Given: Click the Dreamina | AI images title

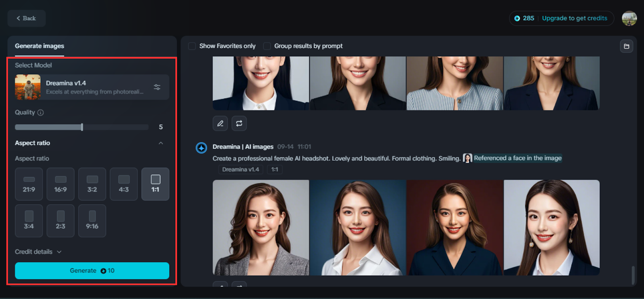Looking at the screenshot, I should (243, 147).
